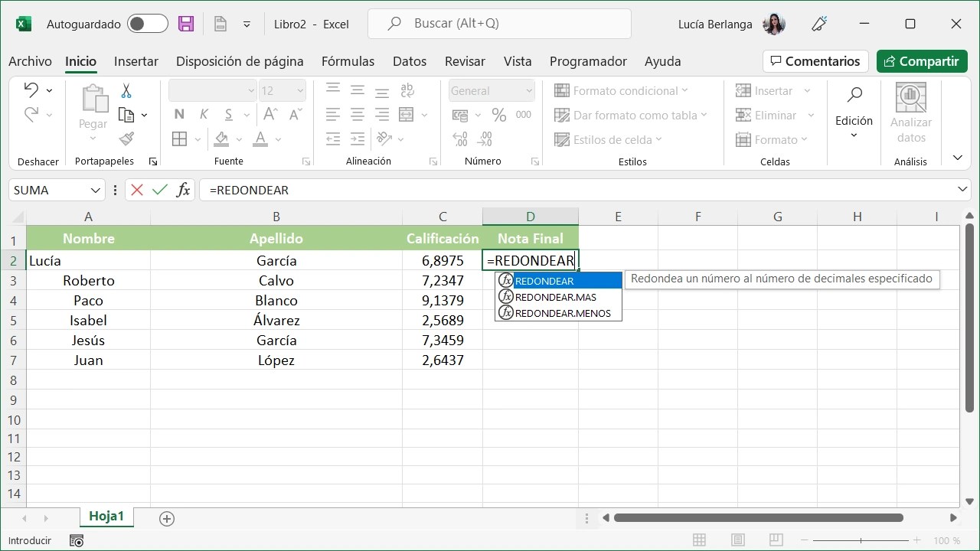Open the Comentarios panel

pyautogui.click(x=815, y=61)
